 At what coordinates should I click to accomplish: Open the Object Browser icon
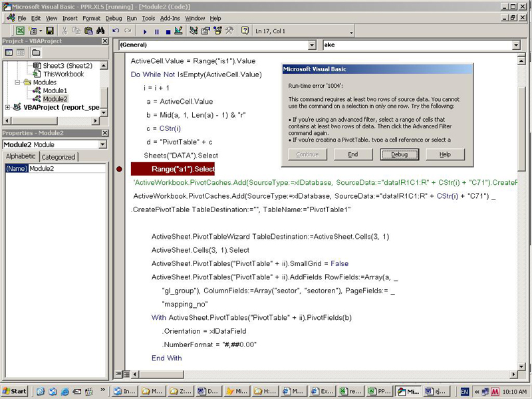pos(217,31)
